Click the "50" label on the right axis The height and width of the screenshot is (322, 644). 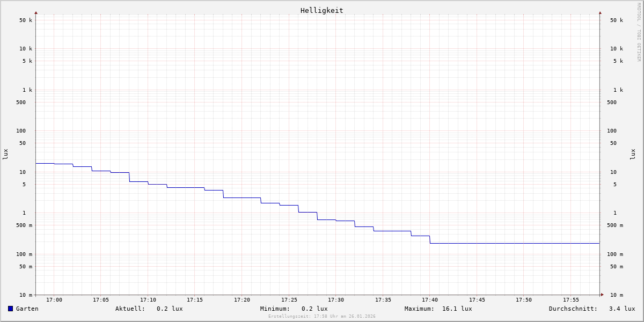pyautogui.click(x=613, y=143)
